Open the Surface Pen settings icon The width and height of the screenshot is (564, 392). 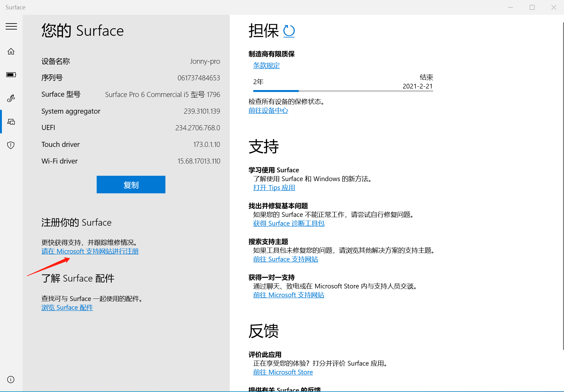(11, 98)
